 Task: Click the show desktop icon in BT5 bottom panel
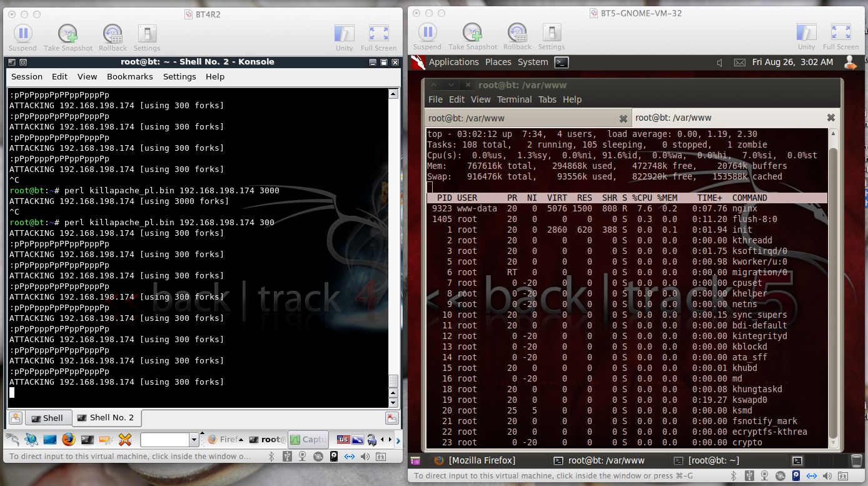point(415,460)
